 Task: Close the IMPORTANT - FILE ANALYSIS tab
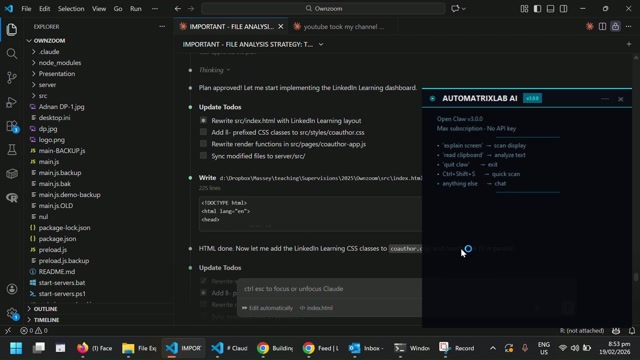(281, 27)
